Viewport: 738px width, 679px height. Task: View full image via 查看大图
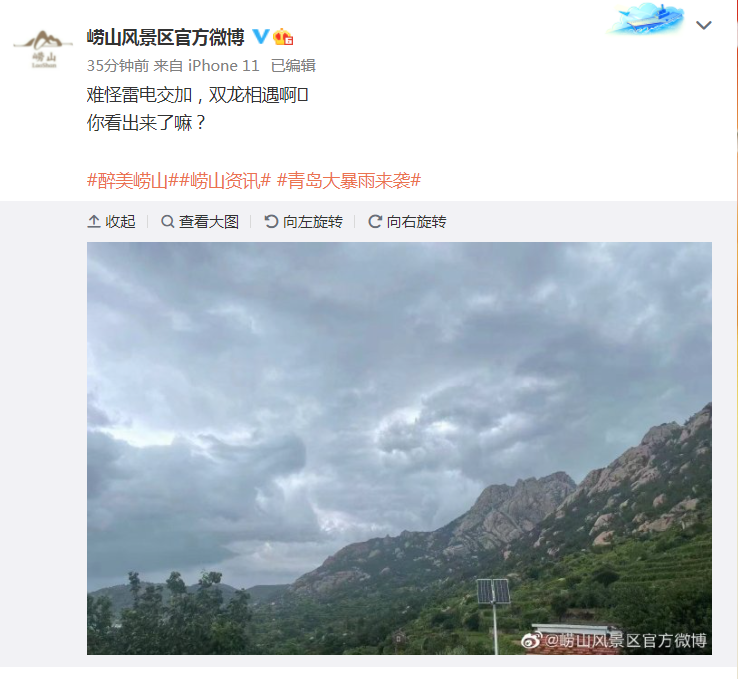click(x=200, y=222)
